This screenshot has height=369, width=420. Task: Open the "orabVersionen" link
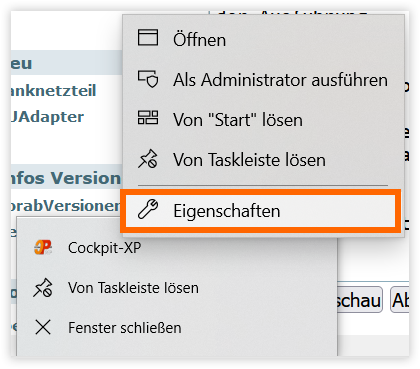pos(65,206)
